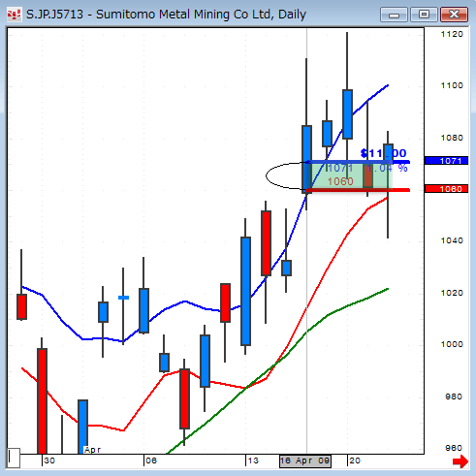Click the red scroll-forward arrow at bottom right
476x476 pixels.
tap(460, 461)
